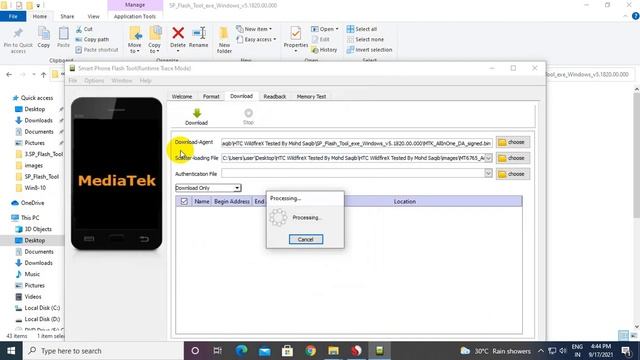The image size is (640, 360).
Task: Click Select all in Explorer ribbon
Action: 362,29
